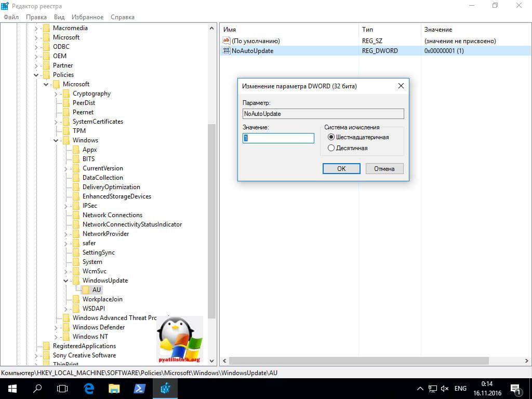
Task: Select the OEM folder icon
Action: tap(47, 56)
